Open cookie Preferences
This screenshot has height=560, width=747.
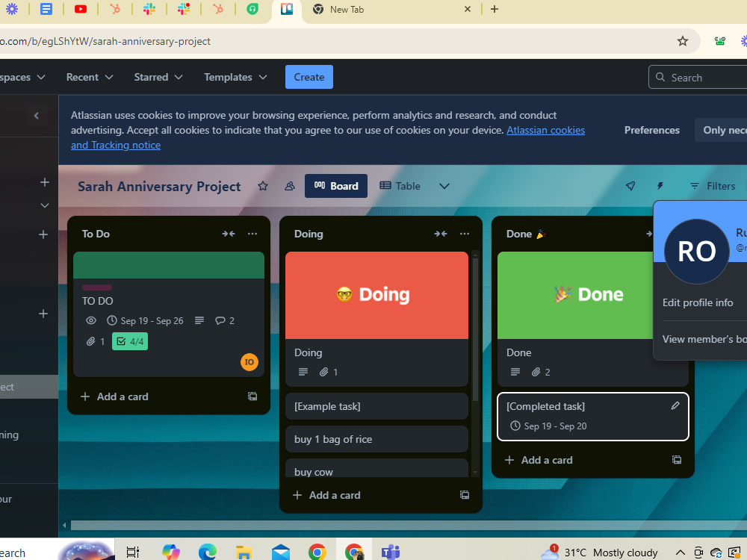(651, 130)
